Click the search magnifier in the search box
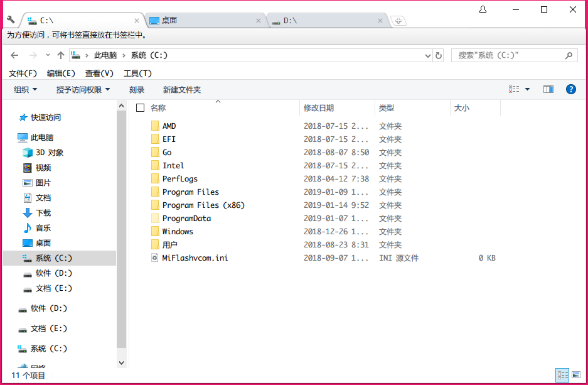 (569, 55)
